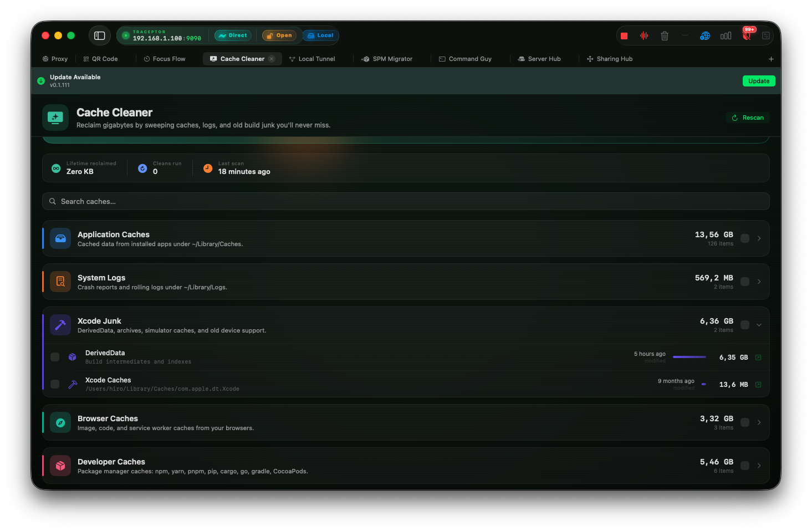Reveal DerivedData with its green arrow icon

(x=758, y=358)
